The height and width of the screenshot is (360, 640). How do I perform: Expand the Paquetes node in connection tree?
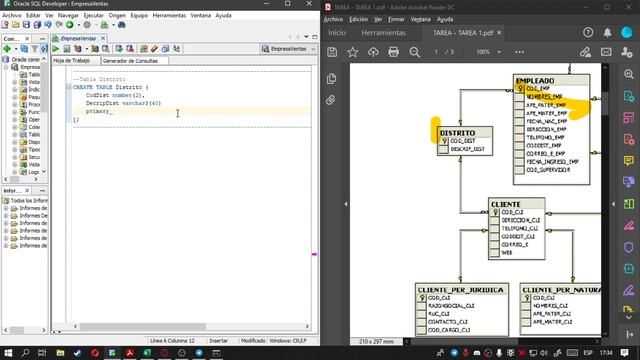click(15, 97)
